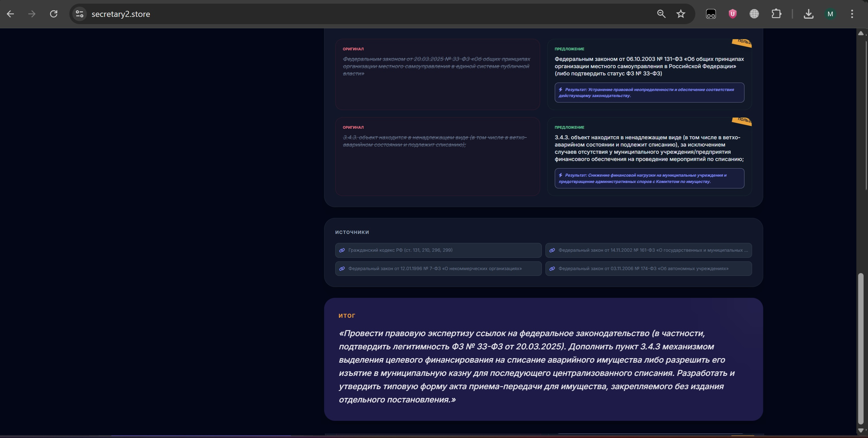The width and height of the screenshot is (868, 438).
Task: Open the red shield extension icon
Action: [x=732, y=14]
